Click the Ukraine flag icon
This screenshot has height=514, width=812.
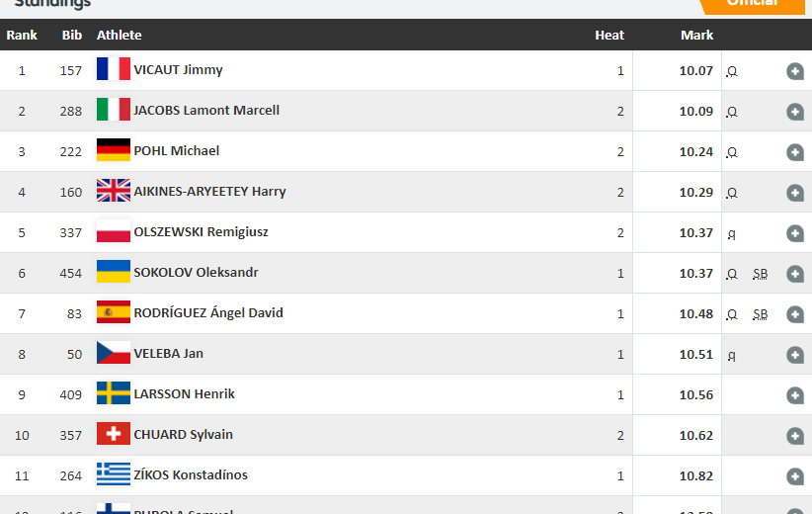[x=113, y=272]
